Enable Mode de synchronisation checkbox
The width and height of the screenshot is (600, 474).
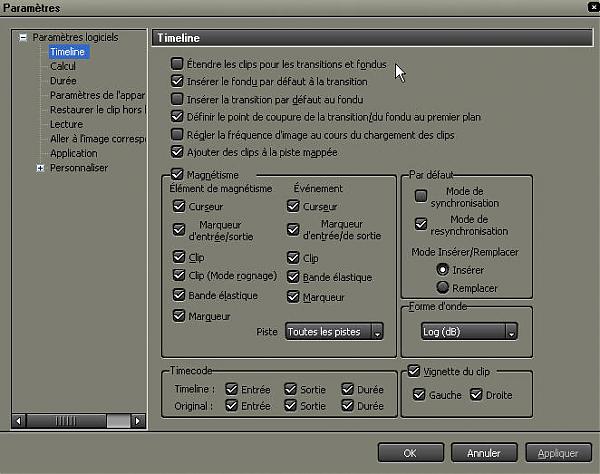421,196
